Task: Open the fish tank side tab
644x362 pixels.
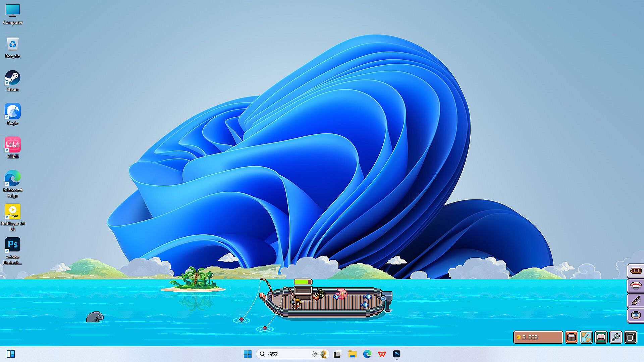Action: coord(636,315)
